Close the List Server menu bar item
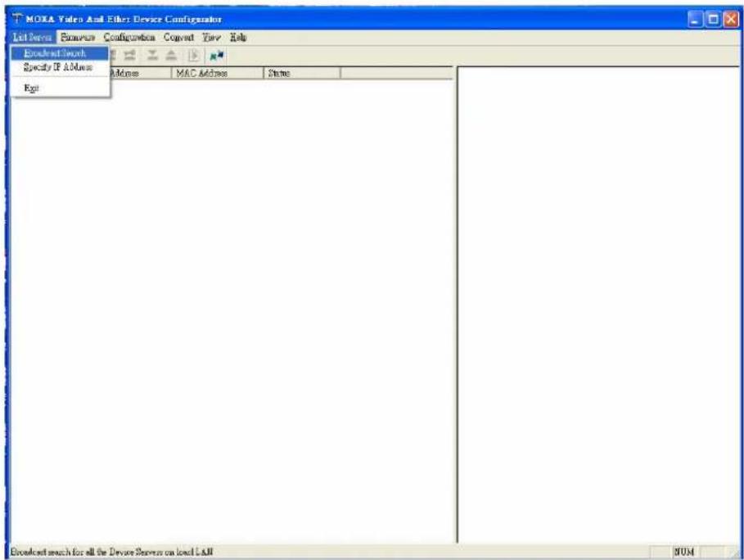This screenshot has width=744, height=560. click(x=32, y=37)
